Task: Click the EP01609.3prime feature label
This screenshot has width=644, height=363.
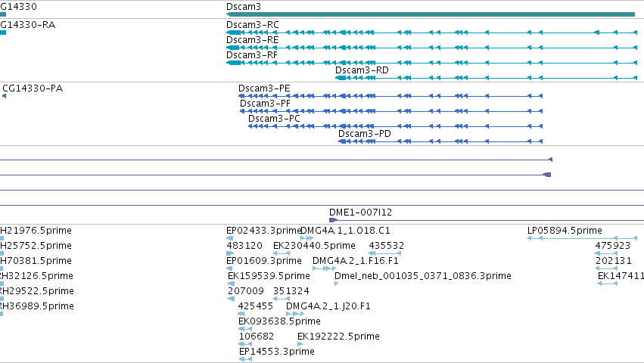Action: [x=264, y=261]
